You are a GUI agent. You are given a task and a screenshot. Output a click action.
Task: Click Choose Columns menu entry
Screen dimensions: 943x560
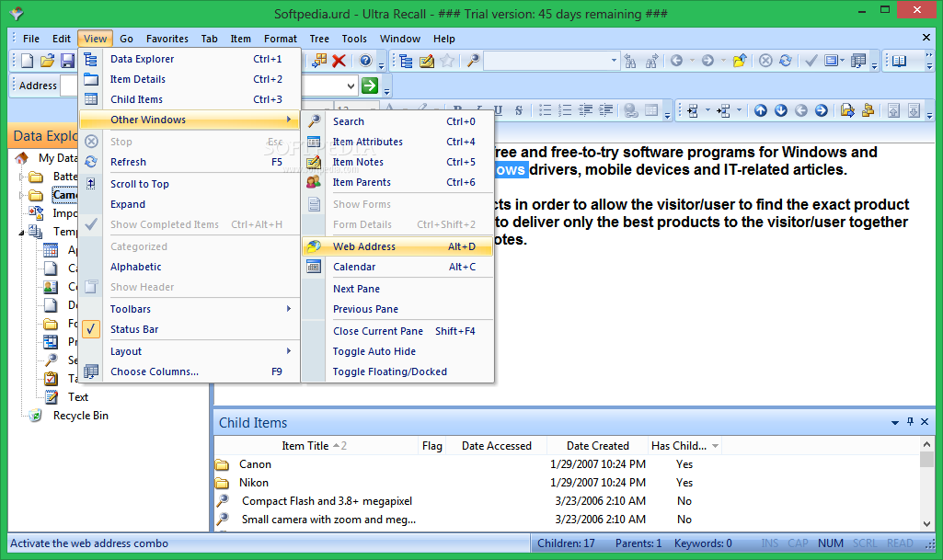click(x=190, y=371)
